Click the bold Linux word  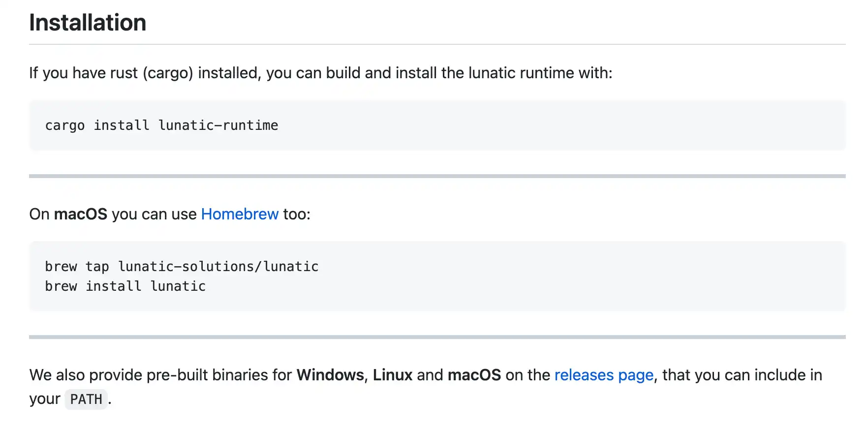point(393,375)
